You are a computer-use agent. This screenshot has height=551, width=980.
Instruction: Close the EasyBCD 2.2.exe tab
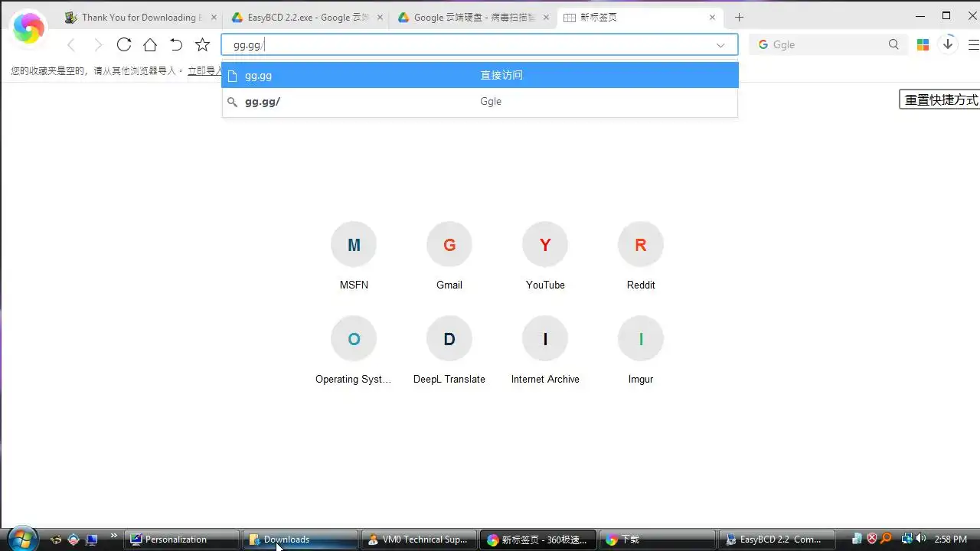(381, 17)
